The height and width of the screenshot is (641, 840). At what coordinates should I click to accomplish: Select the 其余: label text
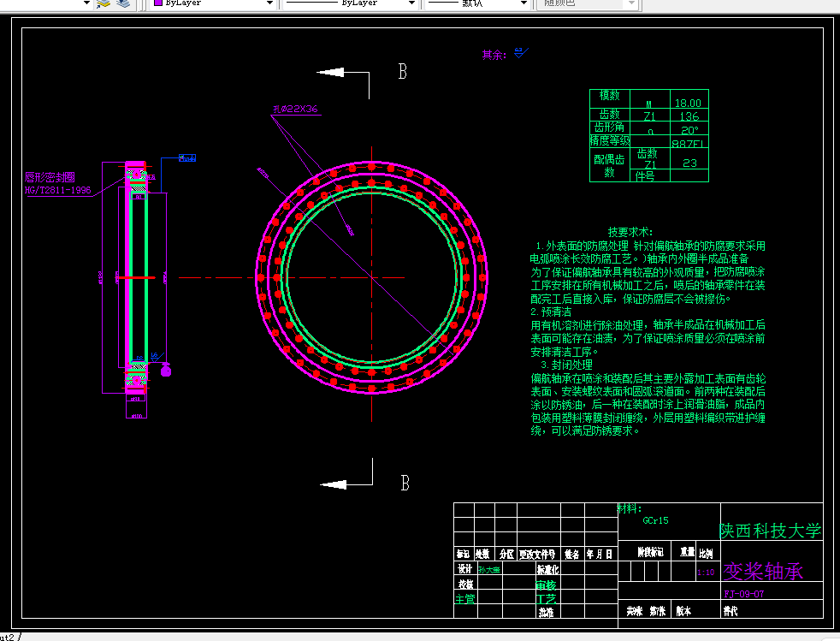(494, 55)
